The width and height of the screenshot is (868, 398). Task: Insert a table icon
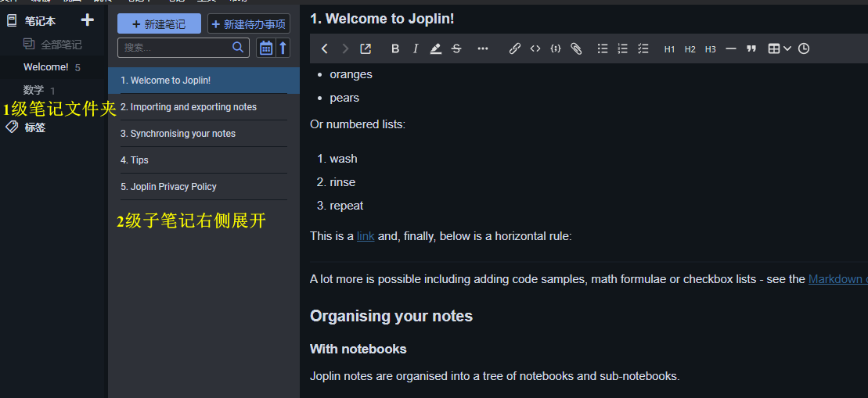[774, 48]
